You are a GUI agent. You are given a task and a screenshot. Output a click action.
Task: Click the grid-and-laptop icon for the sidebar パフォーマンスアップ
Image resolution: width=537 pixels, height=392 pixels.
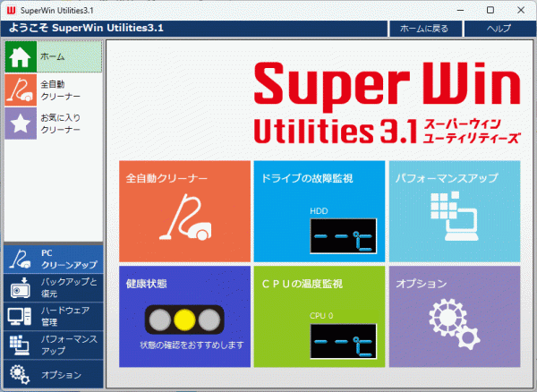coord(20,345)
